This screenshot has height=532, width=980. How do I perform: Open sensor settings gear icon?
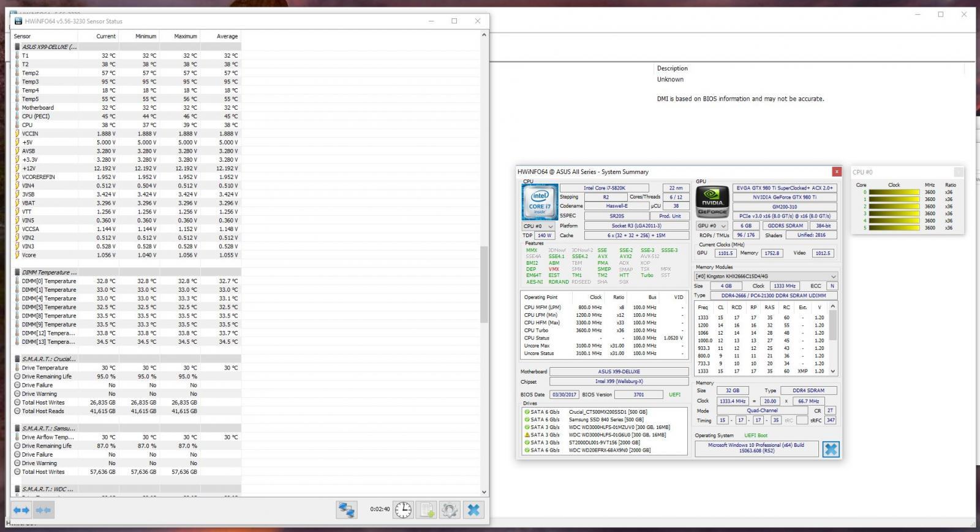450,509
